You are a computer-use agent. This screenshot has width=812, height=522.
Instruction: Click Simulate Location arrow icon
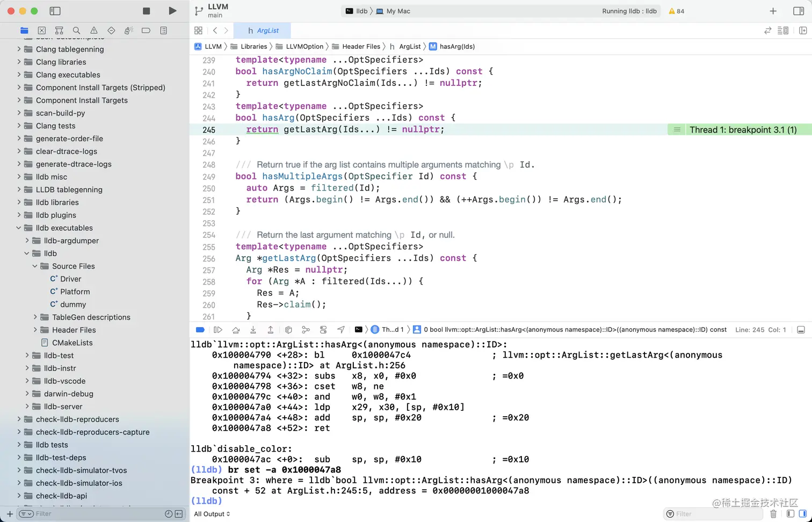341,330
